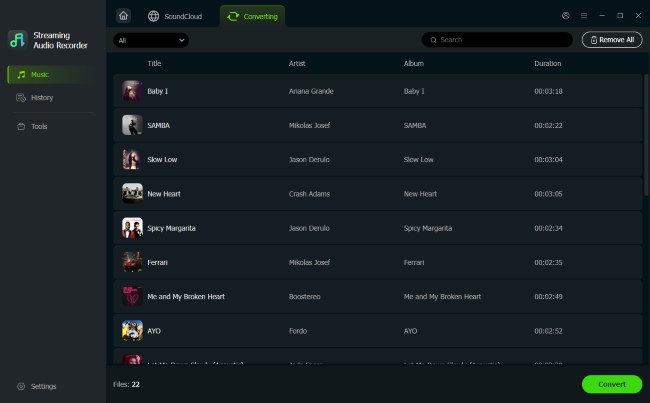The image size is (650, 403).
Task: Click duration '00:03:18'
Action: pyautogui.click(x=548, y=91)
